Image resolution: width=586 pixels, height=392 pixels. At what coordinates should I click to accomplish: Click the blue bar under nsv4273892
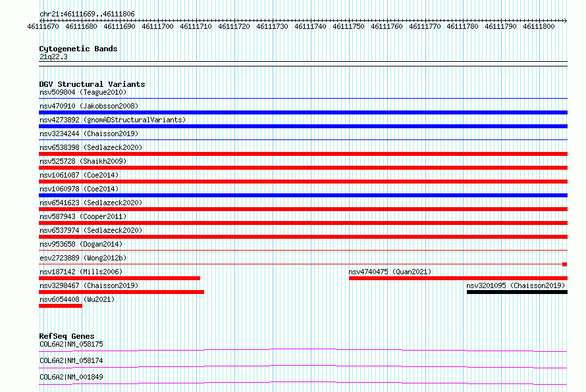tap(303, 126)
